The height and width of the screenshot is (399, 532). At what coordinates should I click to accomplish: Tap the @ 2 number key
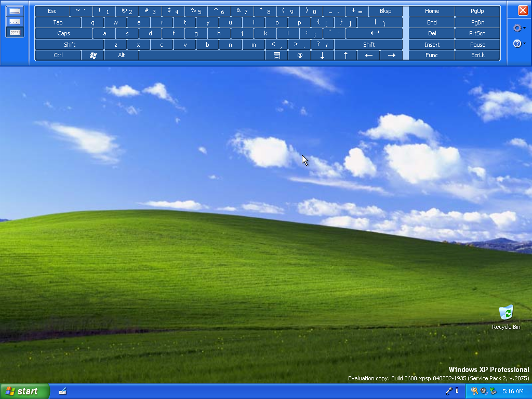pos(127,11)
